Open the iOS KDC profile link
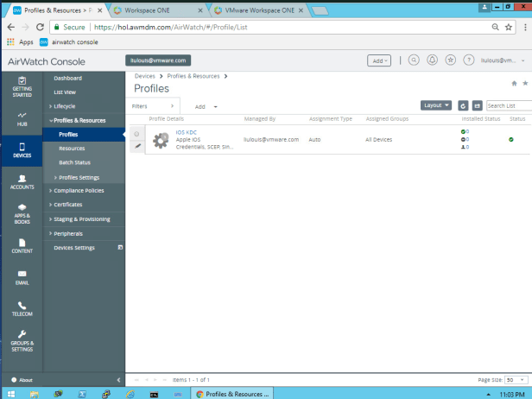This screenshot has height=399, width=532. click(187, 132)
